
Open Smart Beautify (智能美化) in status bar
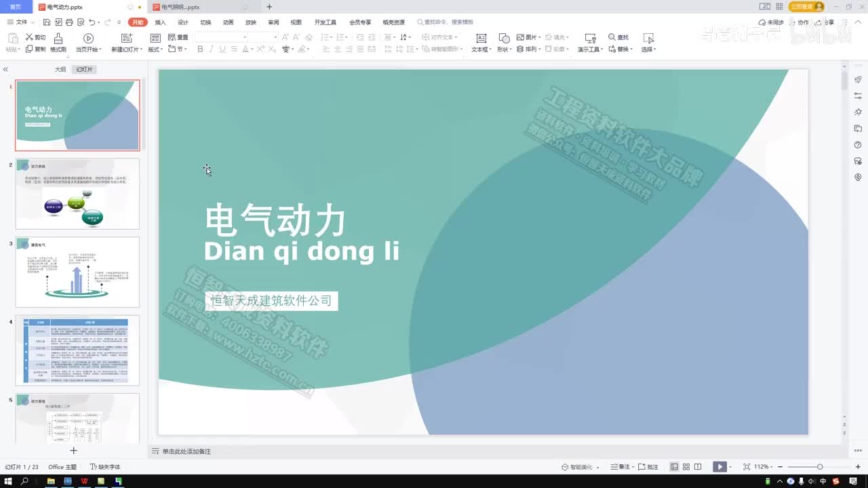click(x=580, y=467)
